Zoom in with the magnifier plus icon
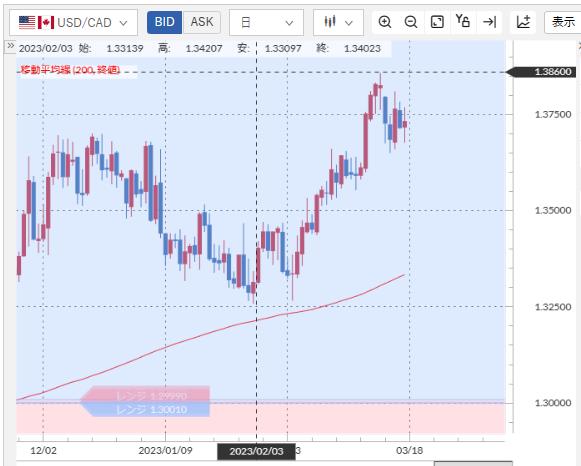 click(385, 22)
